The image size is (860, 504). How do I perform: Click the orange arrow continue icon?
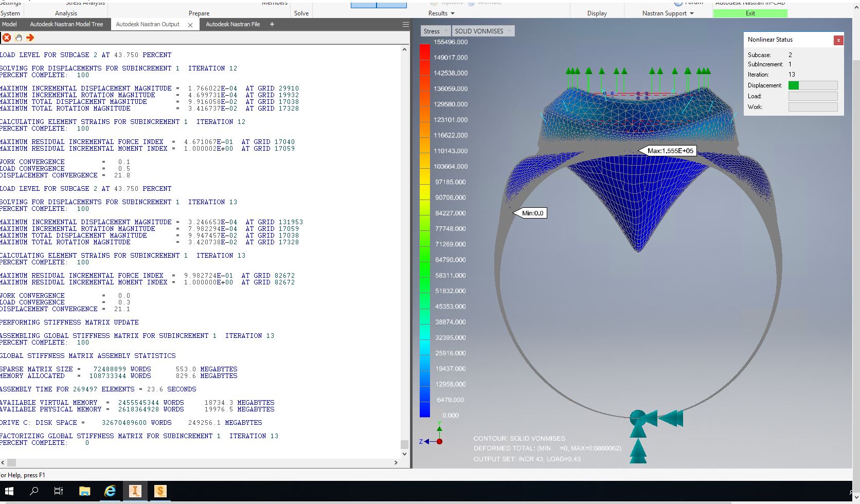point(30,38)
